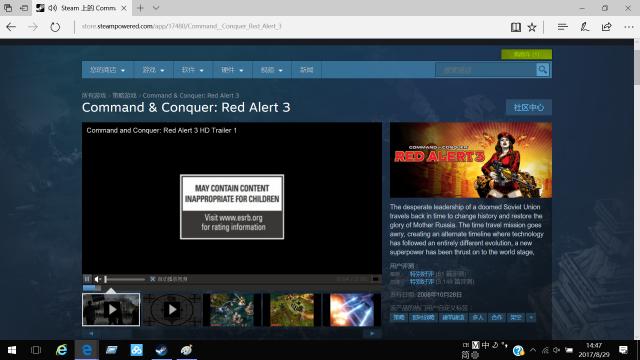
Task: Open the Steam app in the taskbar
Action: pos(162,350)
